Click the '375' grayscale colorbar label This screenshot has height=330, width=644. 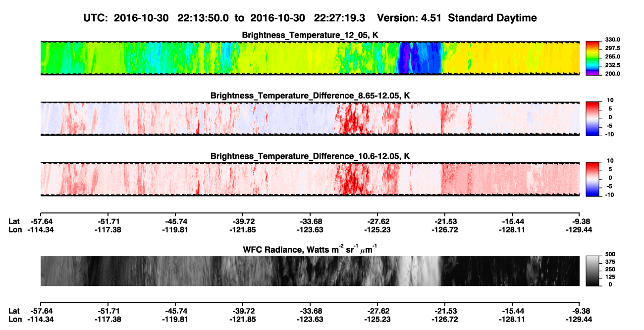[610, 262]
